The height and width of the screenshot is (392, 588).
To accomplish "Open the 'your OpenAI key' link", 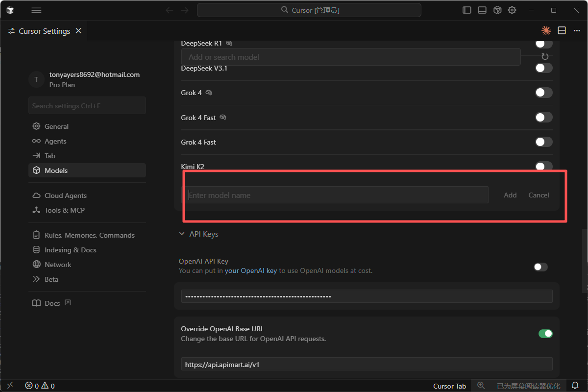I will (251, 270).
